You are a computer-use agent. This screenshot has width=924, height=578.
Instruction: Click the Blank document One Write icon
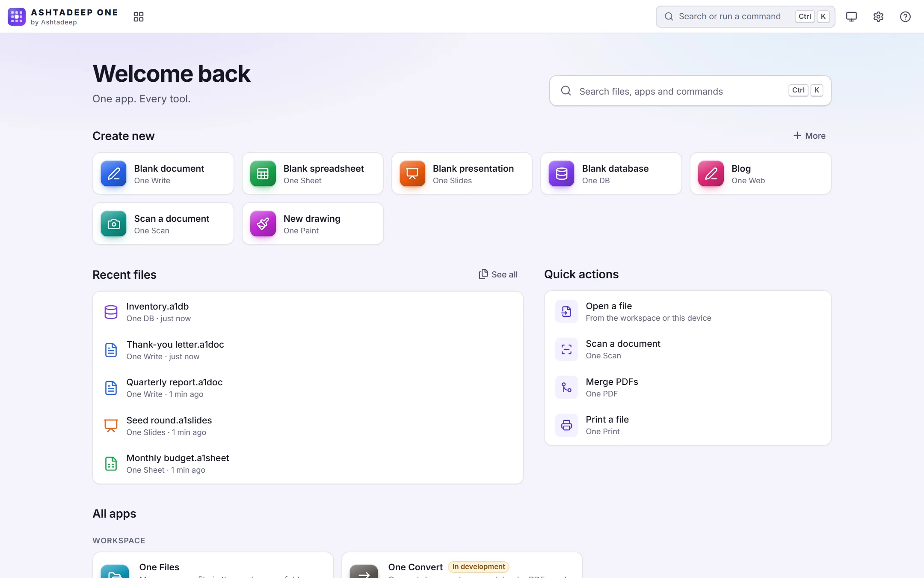[113, 174]
